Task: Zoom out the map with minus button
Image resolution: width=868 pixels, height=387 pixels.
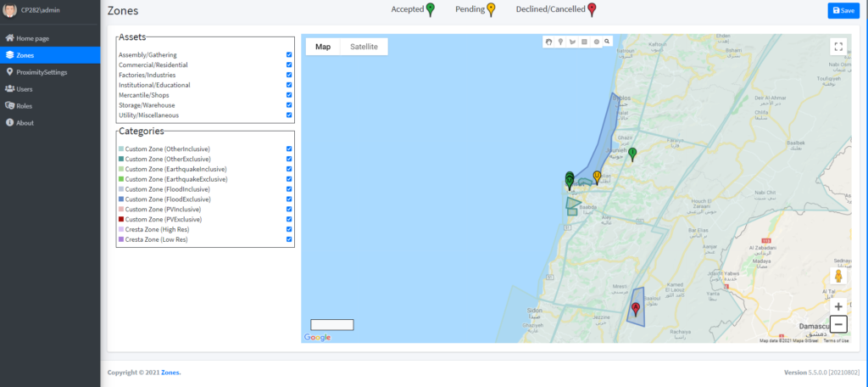Action: coord(838,324)
